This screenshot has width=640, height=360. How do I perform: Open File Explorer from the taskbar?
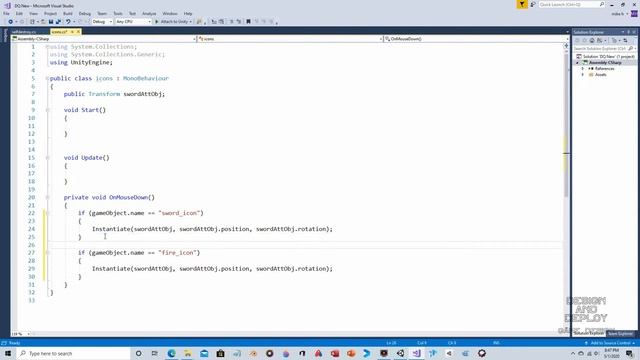[x=188, y=353]
